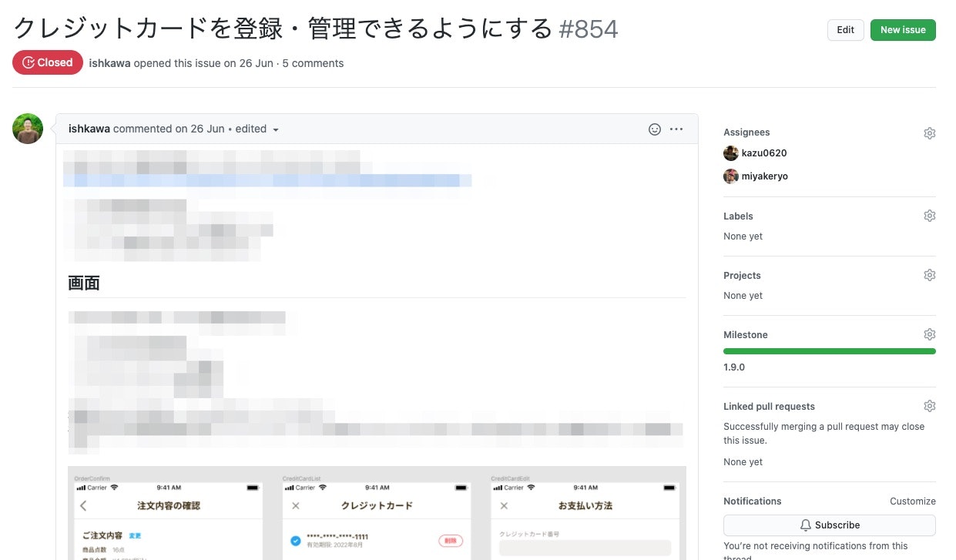
Task: Click the Projects section heading
Action: (742, 276)
